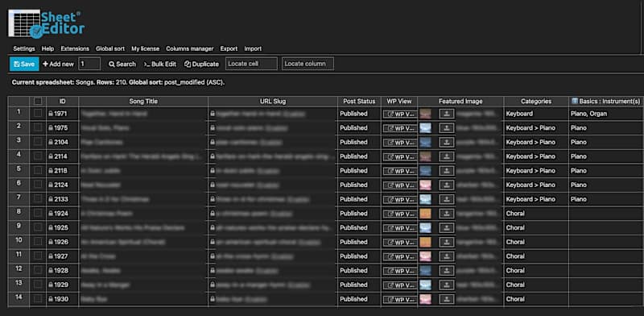Toggle the select-all checkbox in header
The image size is (644, 316).
tap(38, 102)
